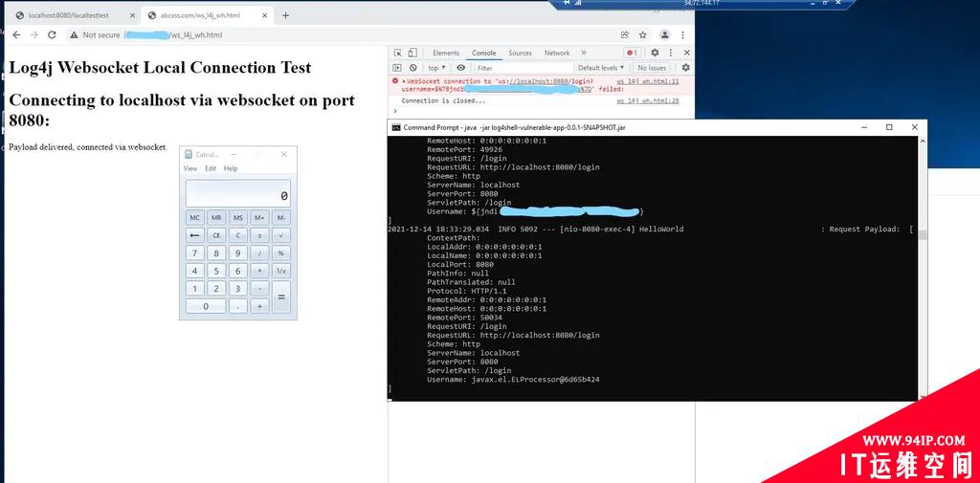Activate the DevTools inspect element picker icon
Screen dimensions: 980x483
tap(397, 54)
